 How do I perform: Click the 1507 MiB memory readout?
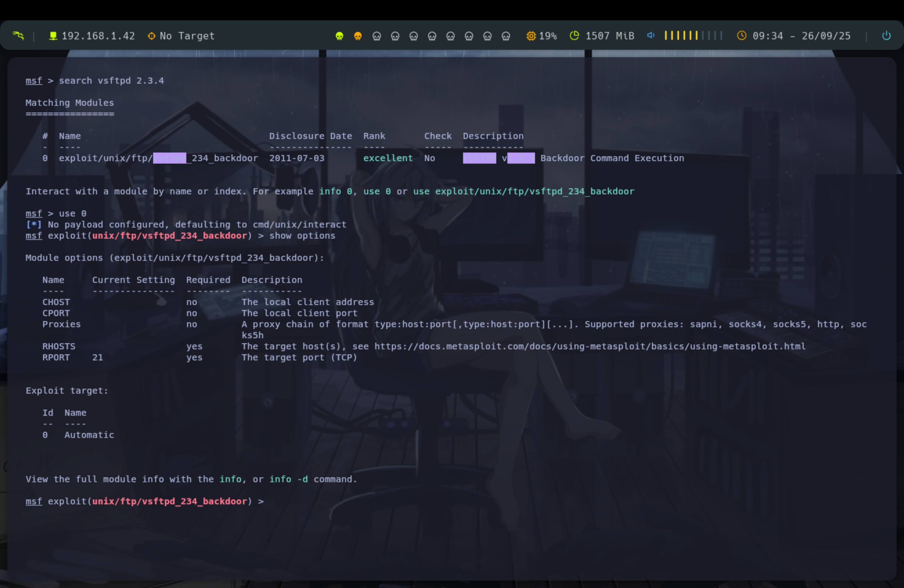pos(610,36)
